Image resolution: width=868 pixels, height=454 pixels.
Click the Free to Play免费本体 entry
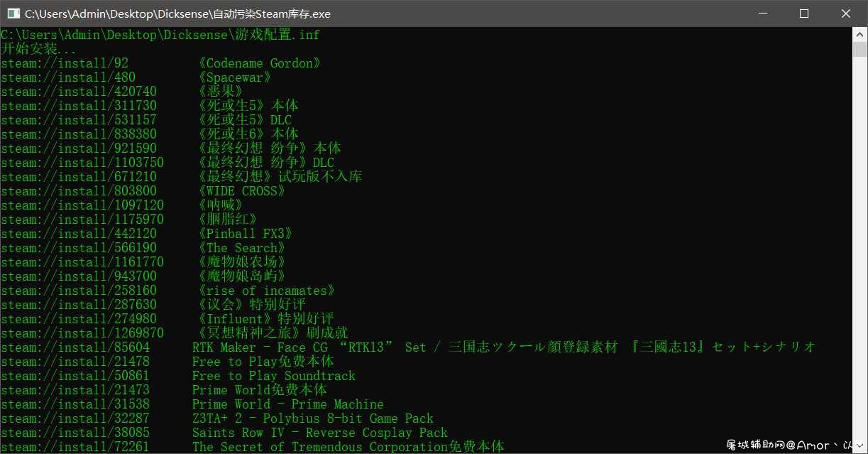(x=263, y=362)
